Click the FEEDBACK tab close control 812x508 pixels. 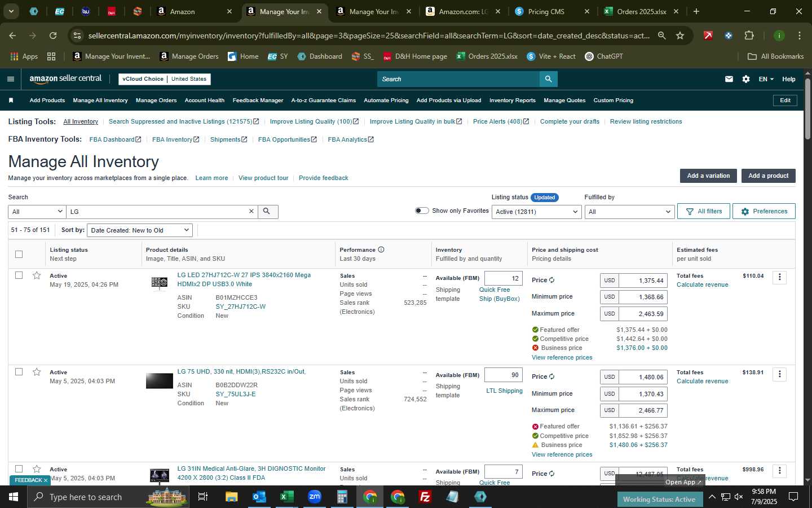coord(46,480)
